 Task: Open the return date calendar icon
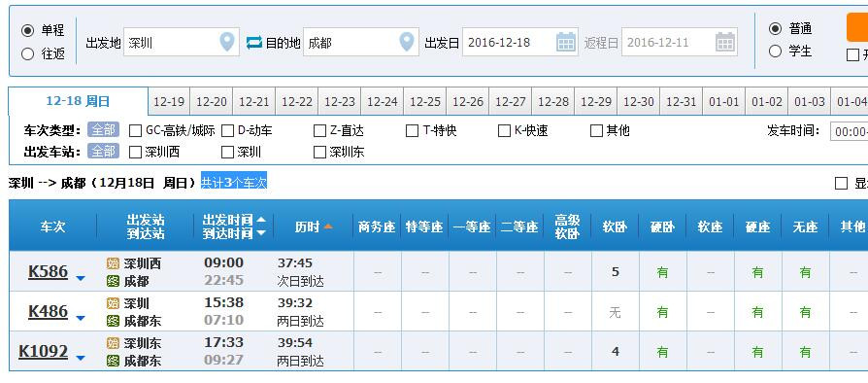click(x=725, y=42)
